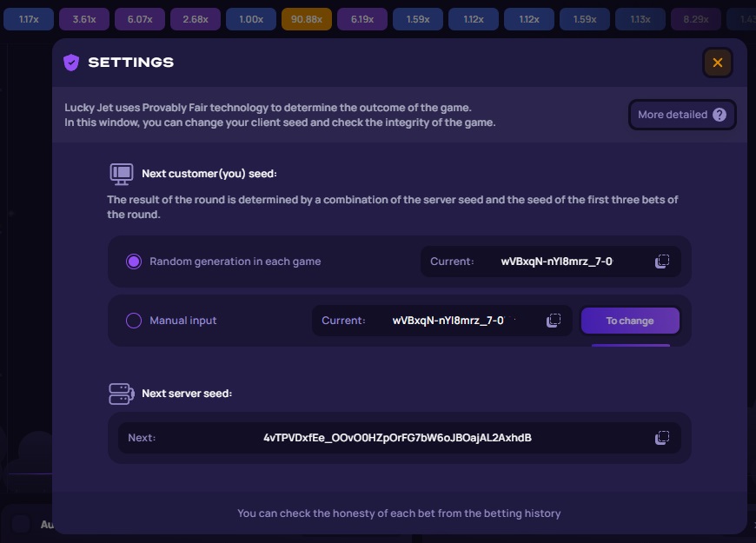This screenshot has height=543, width=756.
Task: Click the purple shield Settings icon
Action: [x=71, y=63]
